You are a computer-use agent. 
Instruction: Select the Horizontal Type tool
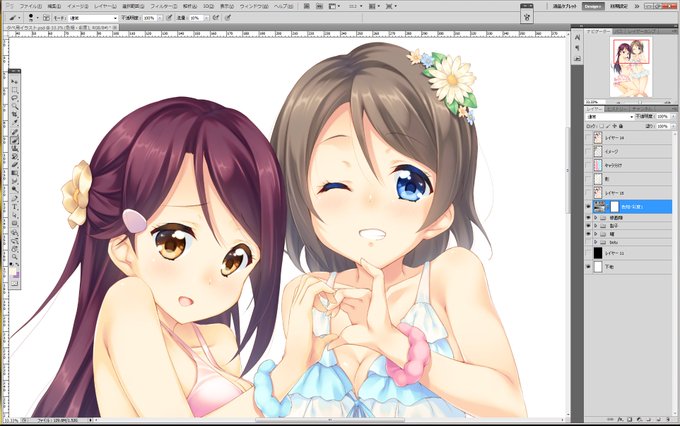point(14,207)
